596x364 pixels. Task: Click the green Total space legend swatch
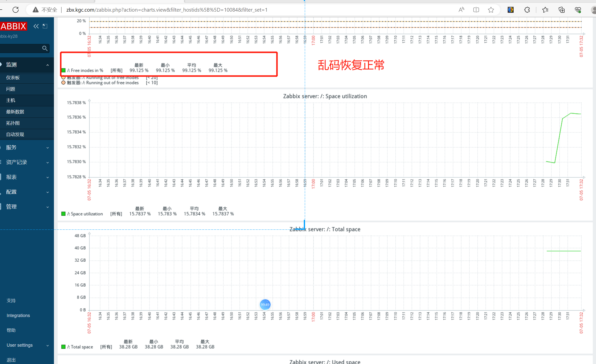point(63,347)
